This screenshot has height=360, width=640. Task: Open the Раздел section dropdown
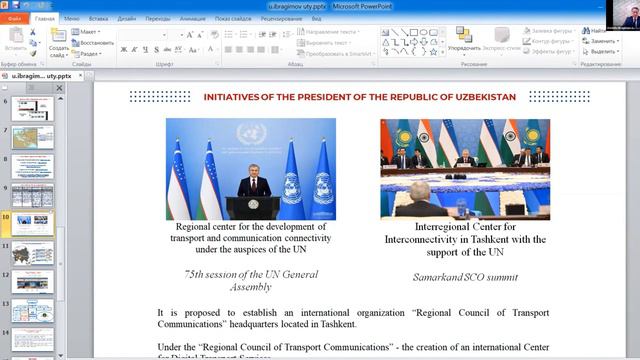tap(87, 53)
